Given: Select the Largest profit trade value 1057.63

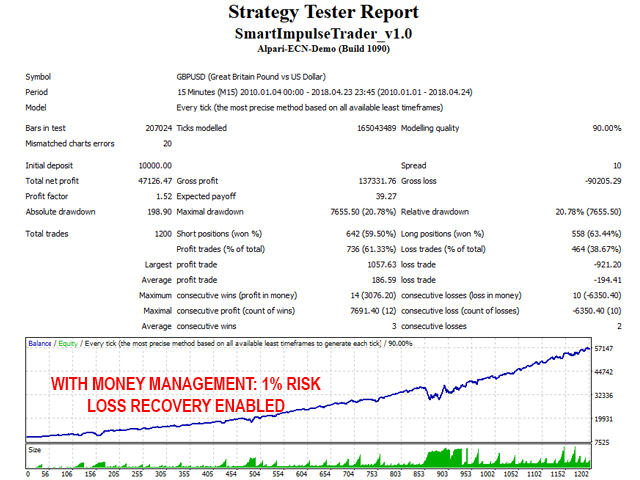Looking at the screenshot, I should click(x=382, y=264).
